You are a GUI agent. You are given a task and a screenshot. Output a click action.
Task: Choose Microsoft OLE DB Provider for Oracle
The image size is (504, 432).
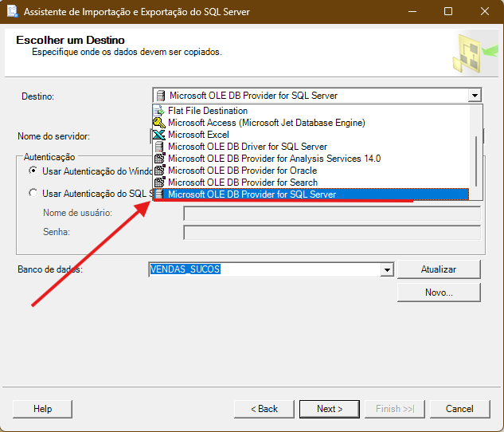tap(311, 170)
